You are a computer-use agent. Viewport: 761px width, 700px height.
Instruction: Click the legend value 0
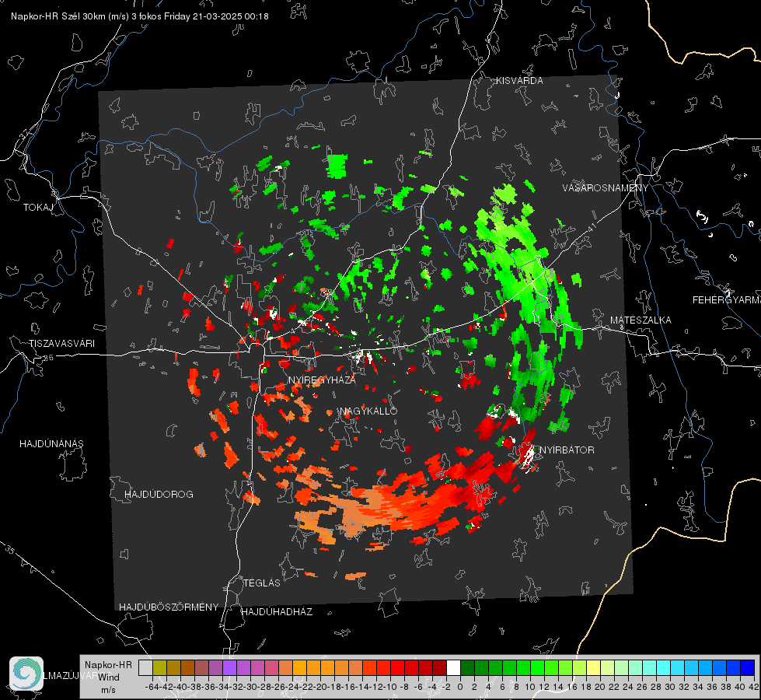460,687
